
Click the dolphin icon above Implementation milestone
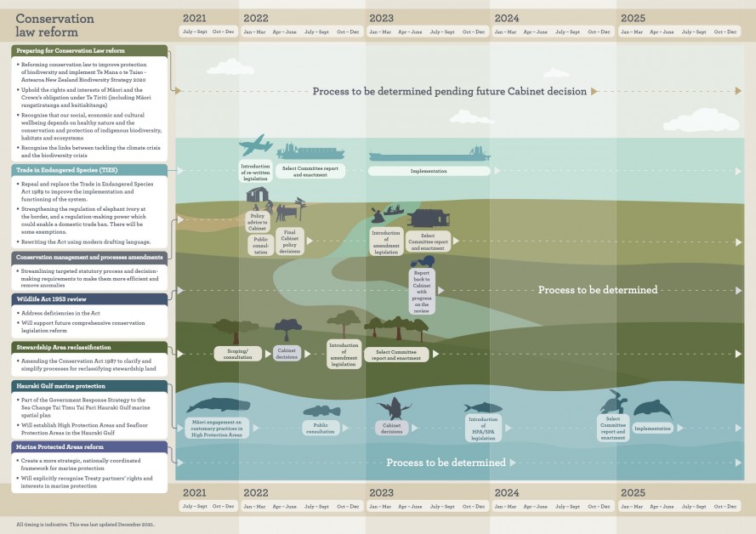click(x=652, y=410)
